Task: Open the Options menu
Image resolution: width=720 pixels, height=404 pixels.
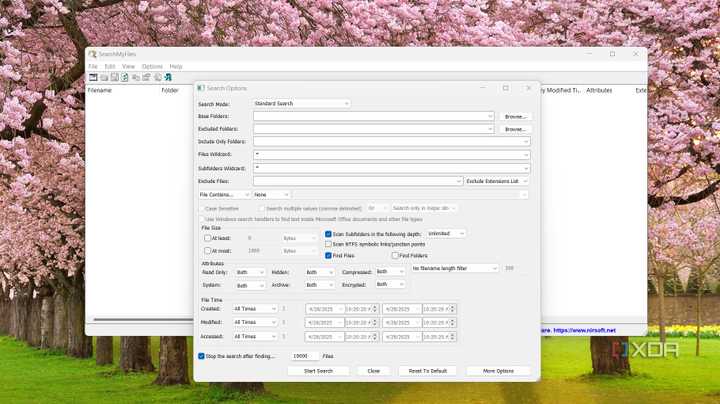Action: click(x=151, y=66)
